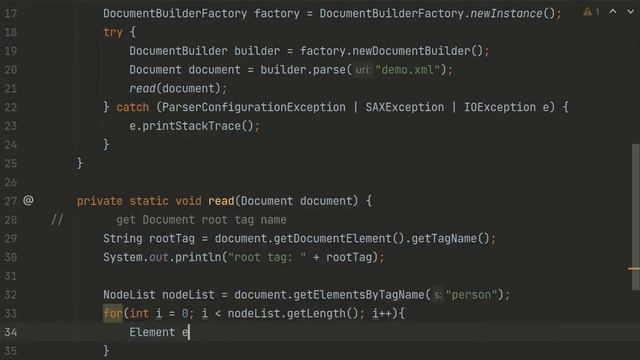This screenshot has height=360, width=640.
Task: Click nodeList.getLength() call
Action: point(293,313)
